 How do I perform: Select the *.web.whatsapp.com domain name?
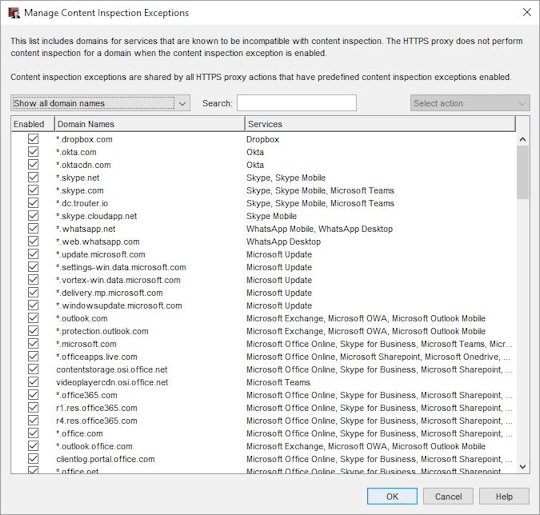click(98, 241)
